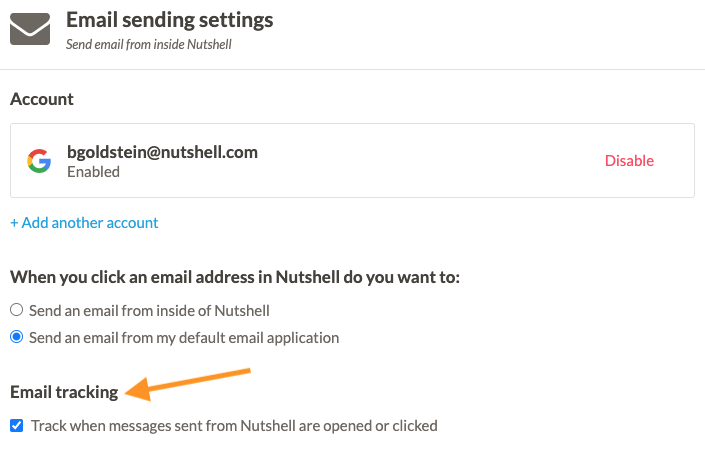Click the Google logo icon
Viewport: 705px width, 453px height.
click(39, 161)
